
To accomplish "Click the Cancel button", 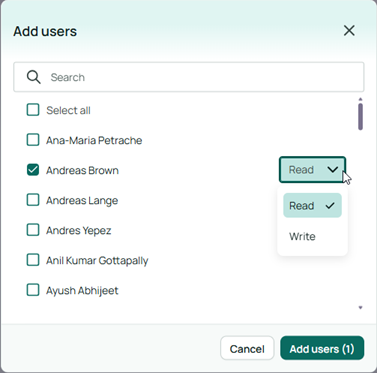I will point(247,349).
